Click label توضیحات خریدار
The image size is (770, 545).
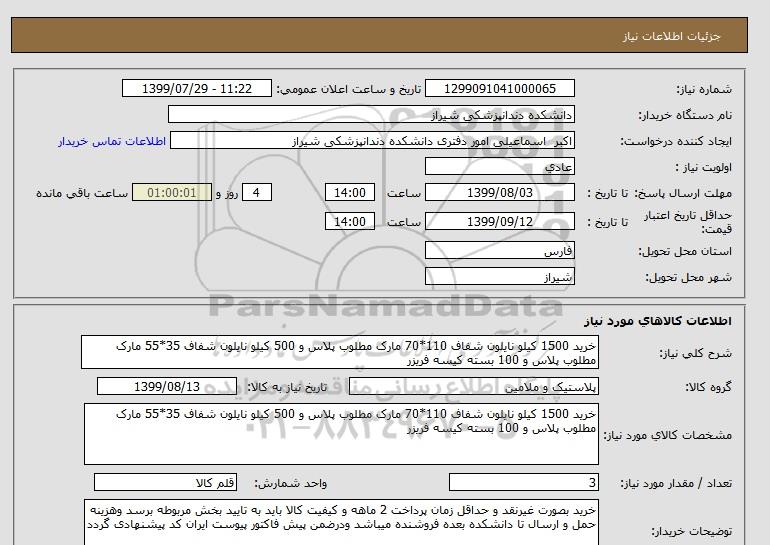point(691,531)
